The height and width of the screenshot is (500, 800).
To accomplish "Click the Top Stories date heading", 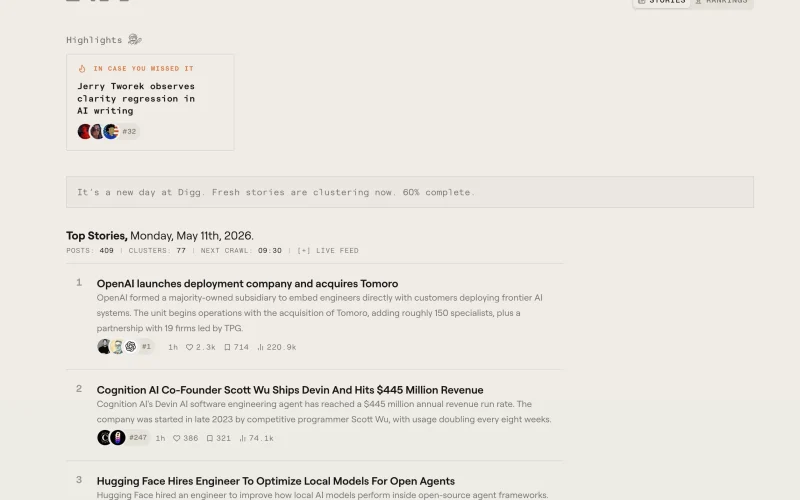I will click(x=160, y=236).
